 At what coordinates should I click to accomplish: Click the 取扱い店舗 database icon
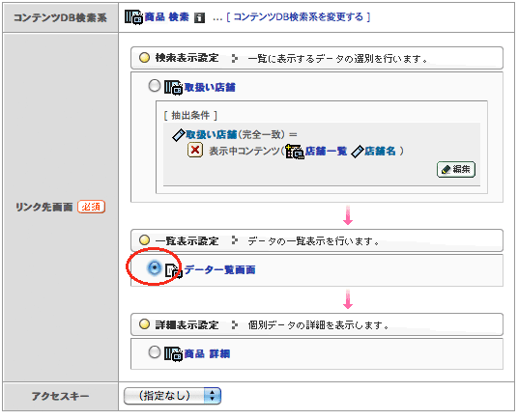[x=173, y=88]
